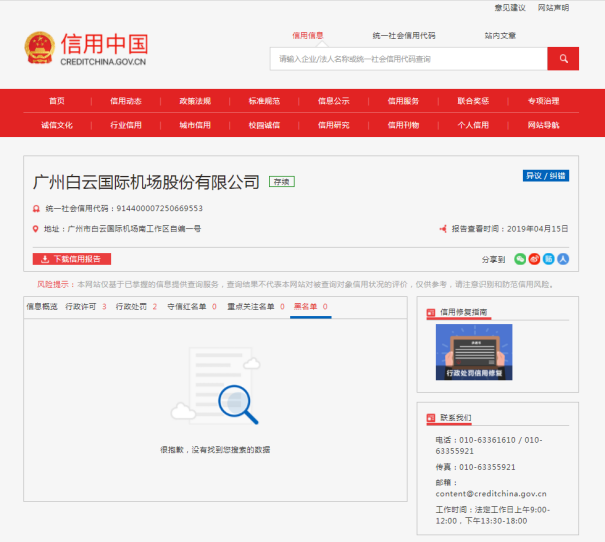Click the CREDITCHINA.GOV.CN site title text
The height and width of the screenshot is (542, 605).
pos(103,62)
